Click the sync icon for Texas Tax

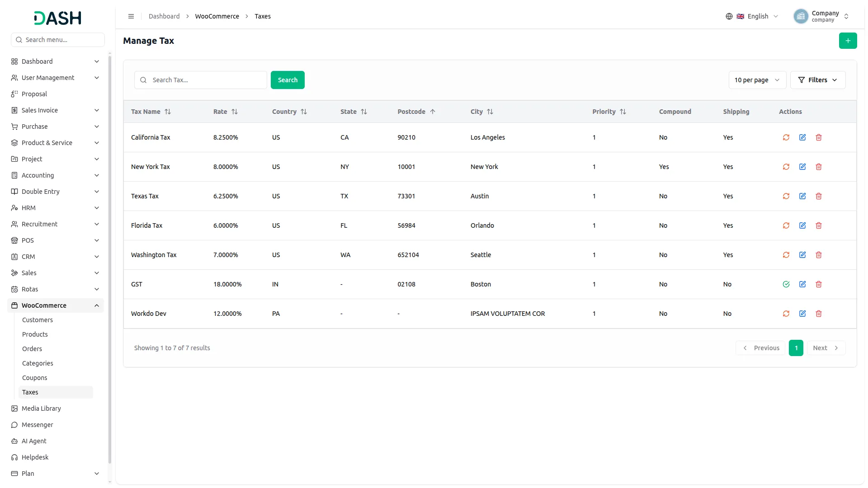[786, 196]
